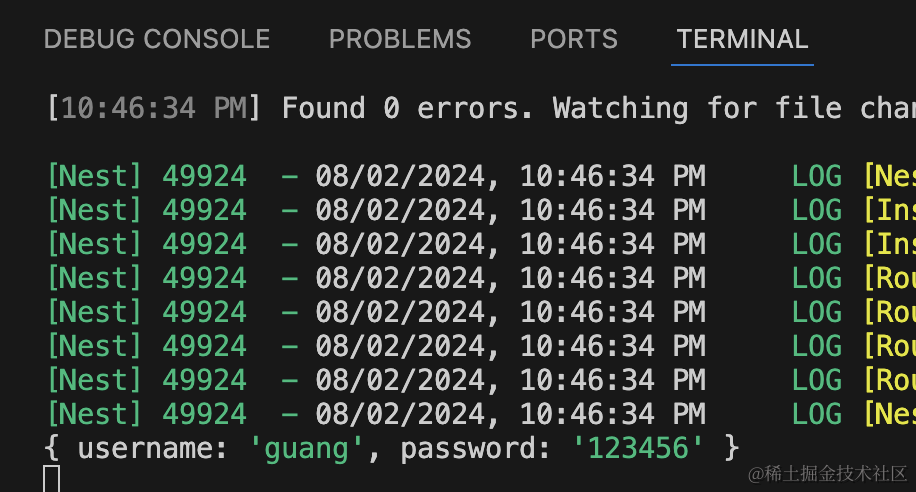Image resolution: width=916 pixels, height=492 pixels.
Task: Click the "username:" key in the output
Action: (x=153, y=448)
